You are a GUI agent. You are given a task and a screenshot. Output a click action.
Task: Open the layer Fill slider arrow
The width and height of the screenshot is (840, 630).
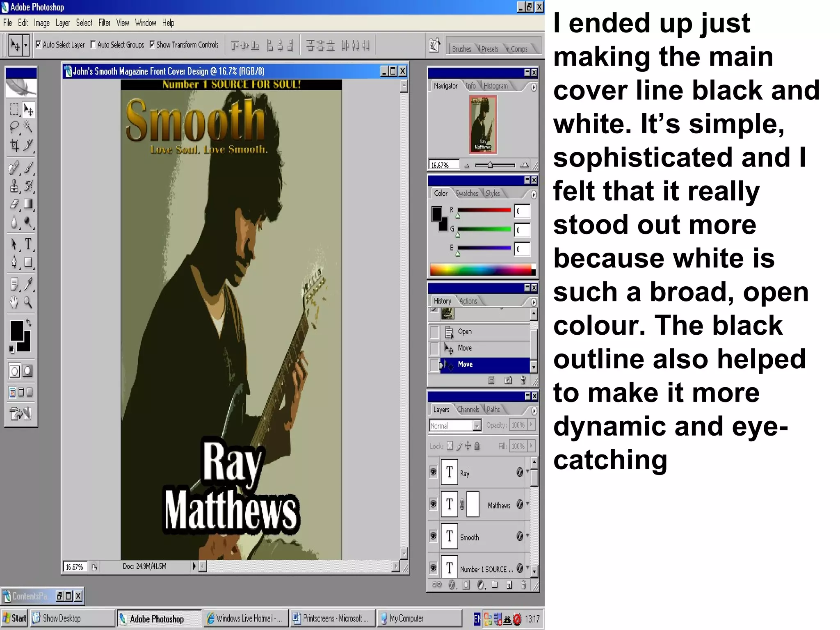point(531,445)
